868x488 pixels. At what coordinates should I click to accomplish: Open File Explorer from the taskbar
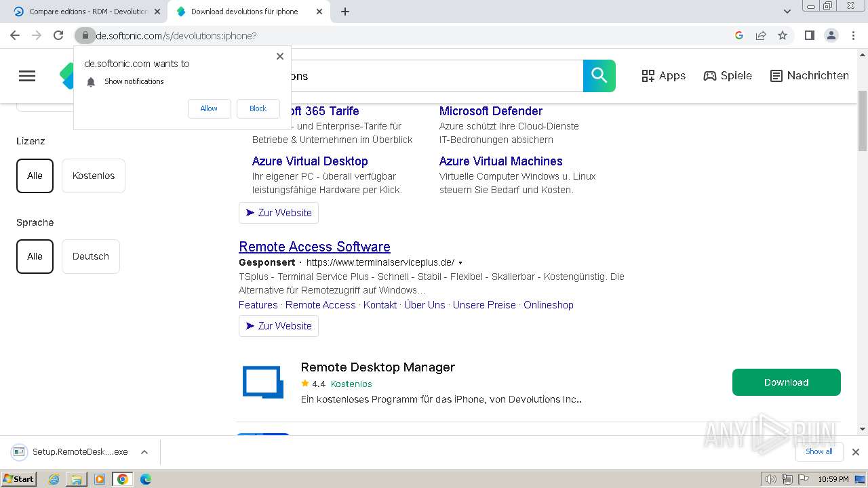(x=77, y=479)
